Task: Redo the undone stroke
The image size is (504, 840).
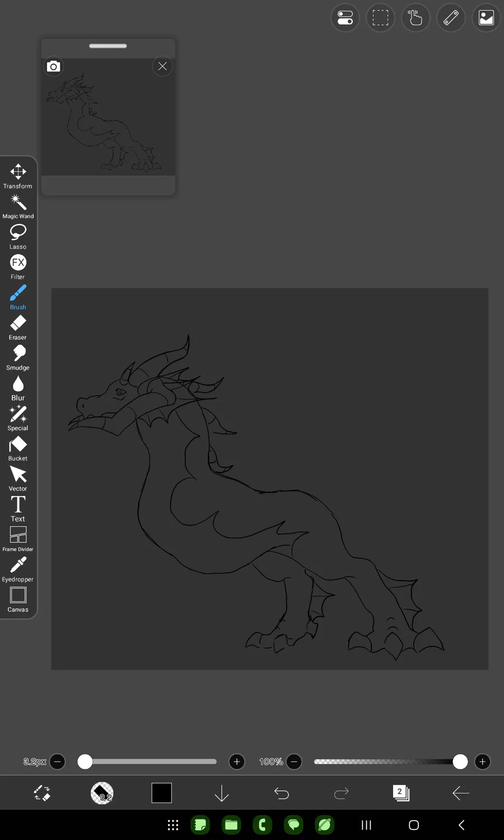Action: (x=342, y=793)
